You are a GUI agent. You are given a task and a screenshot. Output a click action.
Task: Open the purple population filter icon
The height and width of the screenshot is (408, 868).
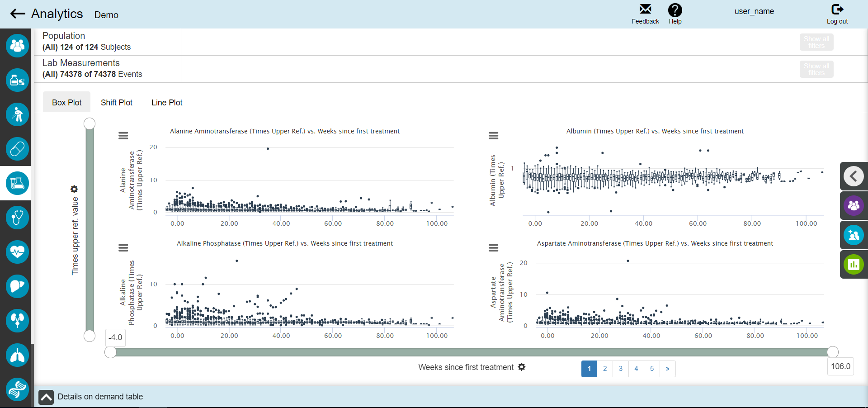point(854,205)
